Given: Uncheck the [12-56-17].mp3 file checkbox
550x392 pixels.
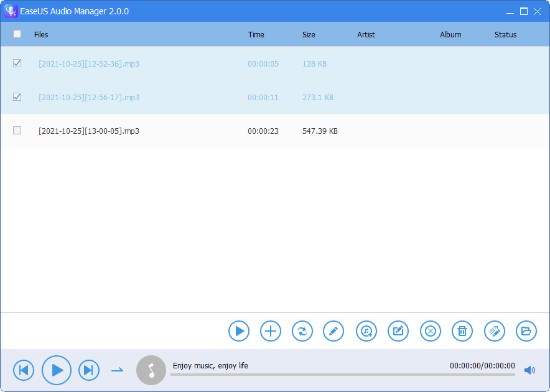Looking at the screenshot, I should [x=17, y=97].
